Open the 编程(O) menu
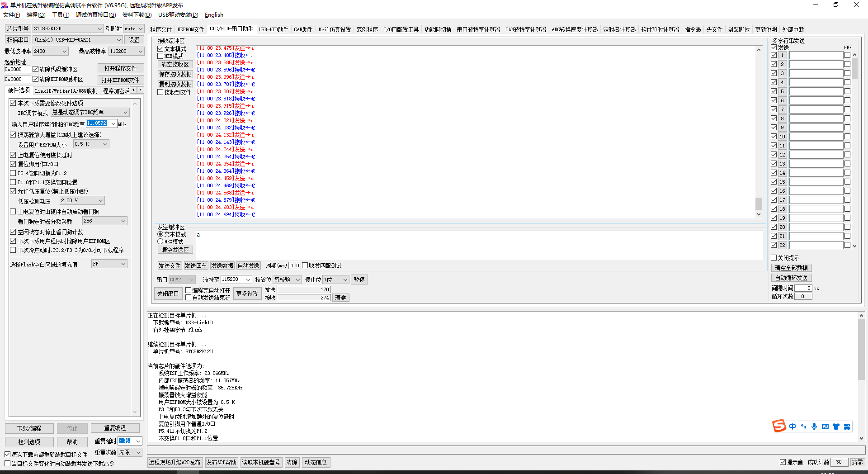The width and height of the screenshot is (868, 474). pyautogui.click(x=36, y=15)
